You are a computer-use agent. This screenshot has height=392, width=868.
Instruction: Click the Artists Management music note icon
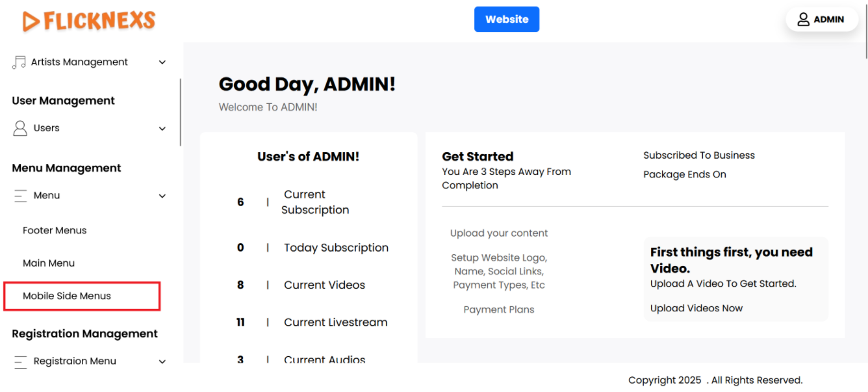19,62
